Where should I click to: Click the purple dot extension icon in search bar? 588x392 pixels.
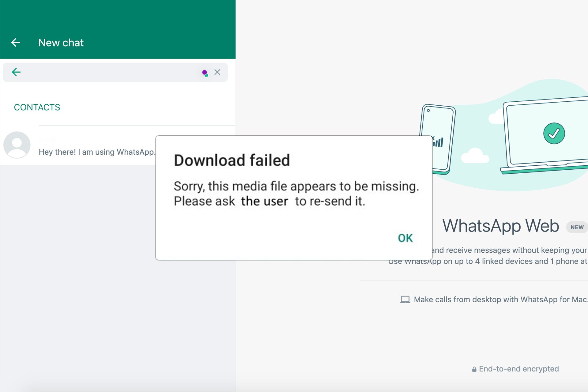point(205,73)
